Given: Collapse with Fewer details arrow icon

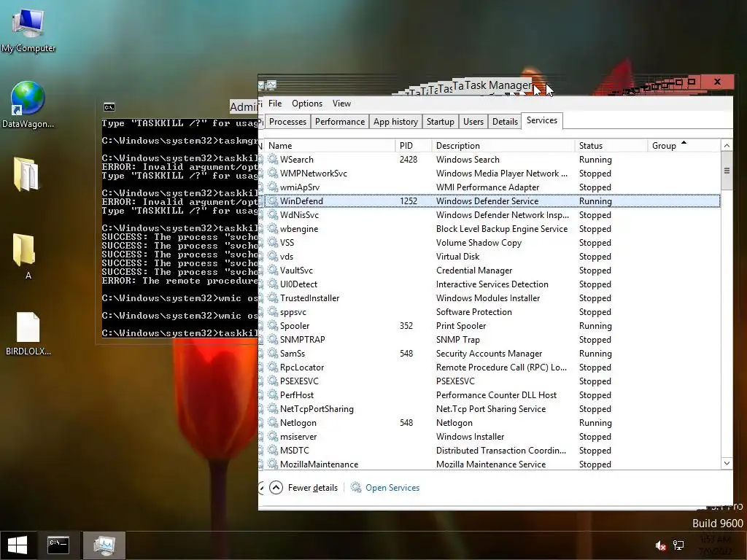Looking at the screenshot, I should pos(276,487).
